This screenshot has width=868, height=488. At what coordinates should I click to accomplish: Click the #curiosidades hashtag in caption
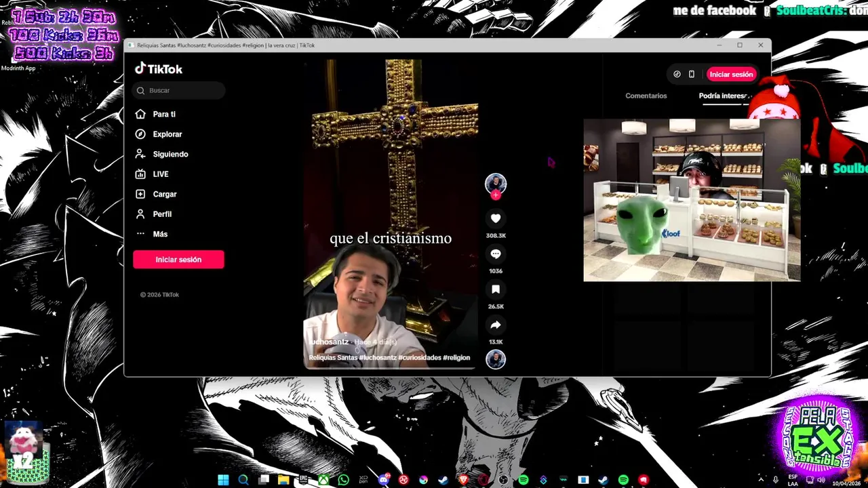(x=420, y=358)
